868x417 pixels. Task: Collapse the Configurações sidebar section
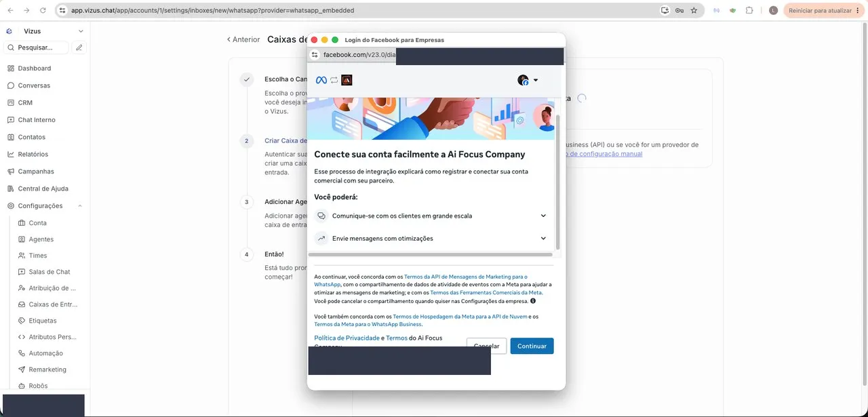coord(80,206)
